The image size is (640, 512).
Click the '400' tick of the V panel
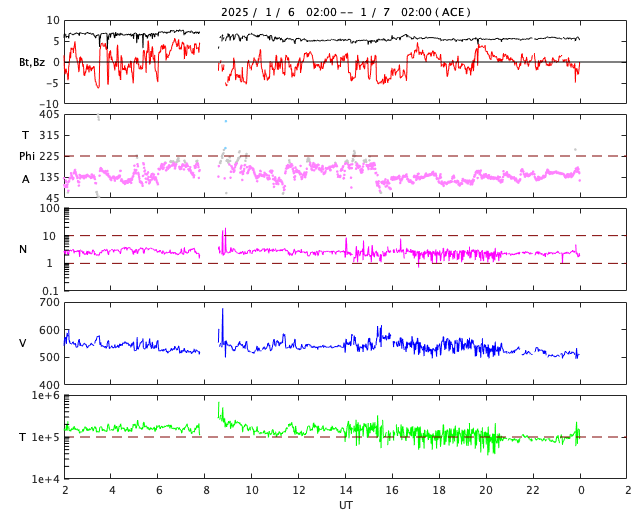(x=49, y=385)
